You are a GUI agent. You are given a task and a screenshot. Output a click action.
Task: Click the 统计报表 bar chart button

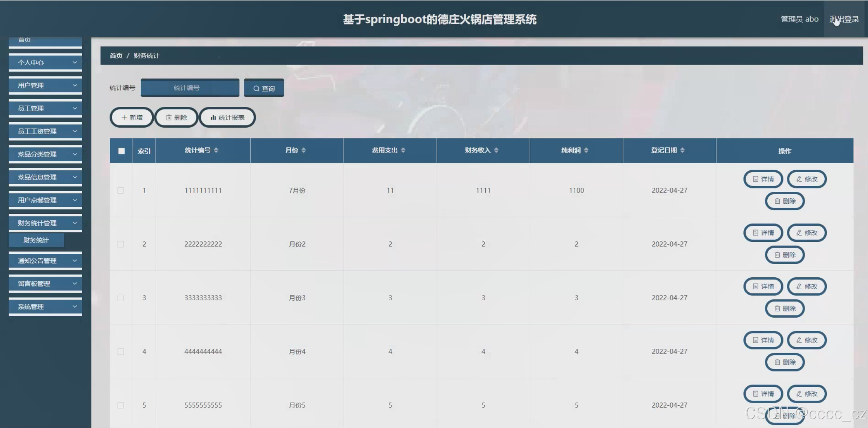[227, 117]
